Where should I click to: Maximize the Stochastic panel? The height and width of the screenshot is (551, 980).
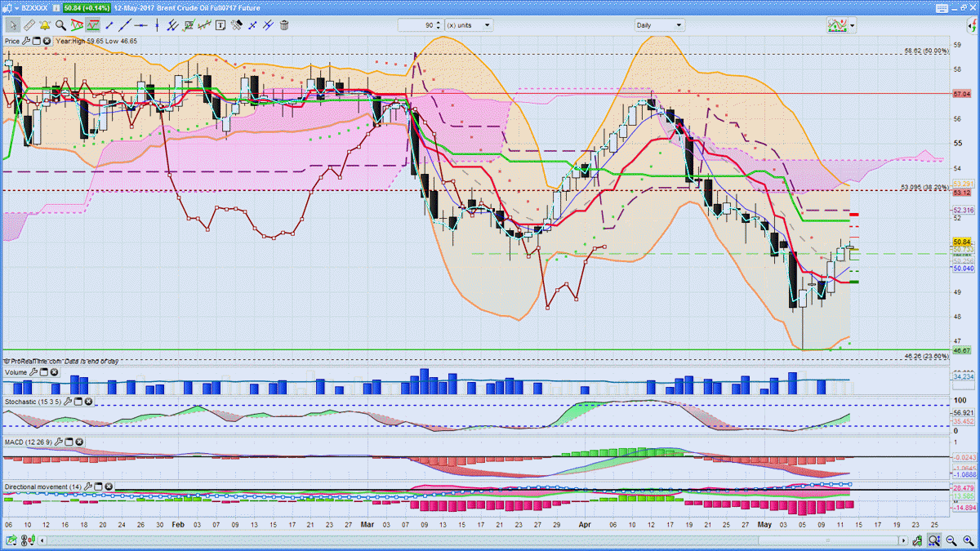point(78,402)
